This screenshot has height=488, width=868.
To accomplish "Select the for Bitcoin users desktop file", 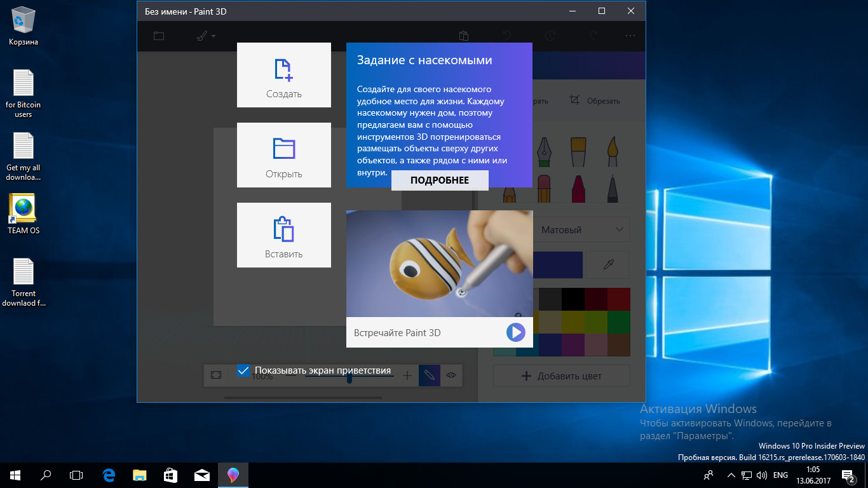I will (24, 93).
